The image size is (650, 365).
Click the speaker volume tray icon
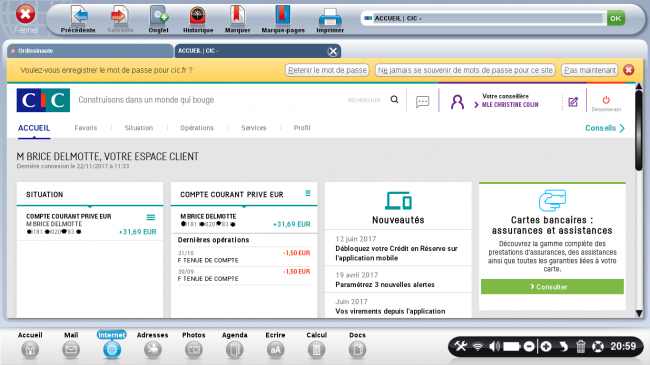click(495, 346)
